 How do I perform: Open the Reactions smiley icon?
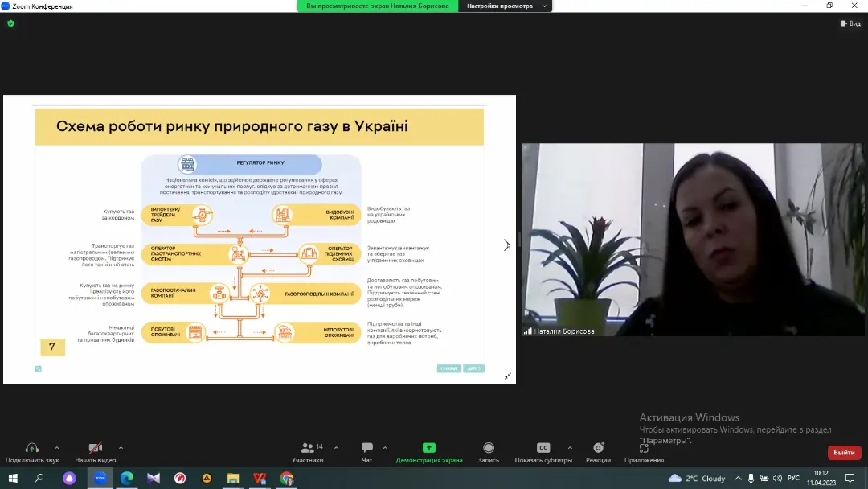[598, 448]
